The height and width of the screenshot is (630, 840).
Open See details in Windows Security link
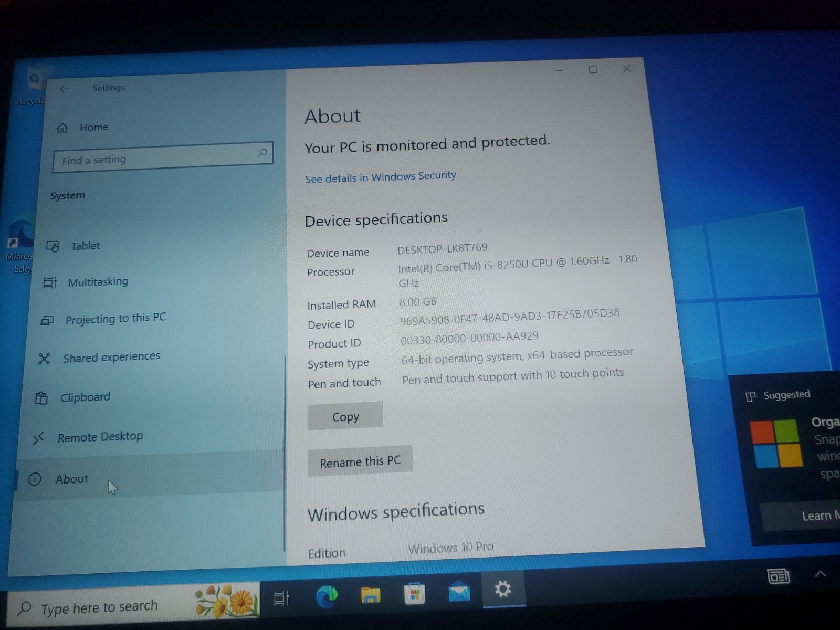click(381, 177)
